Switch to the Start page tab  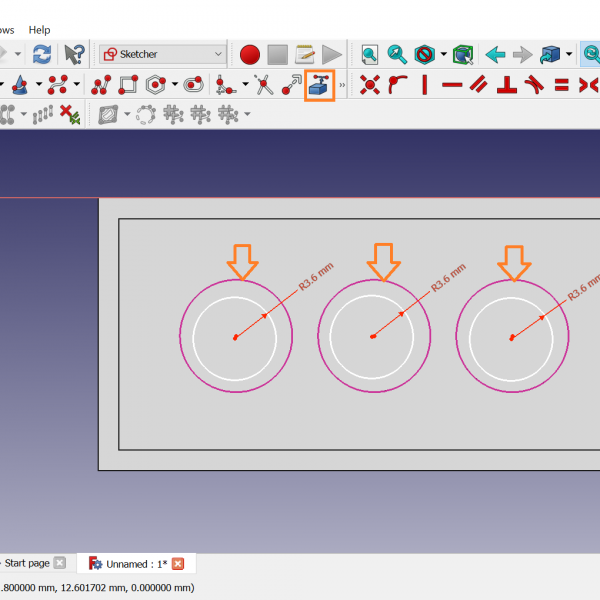tap(24, 563)
